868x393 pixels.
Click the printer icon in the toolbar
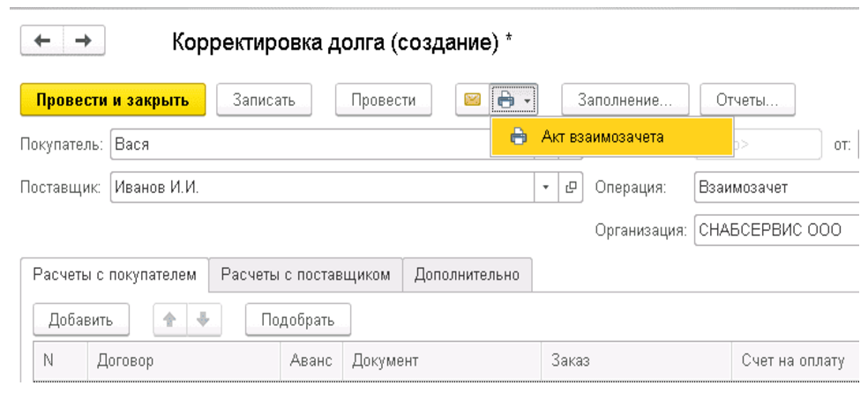505,100
